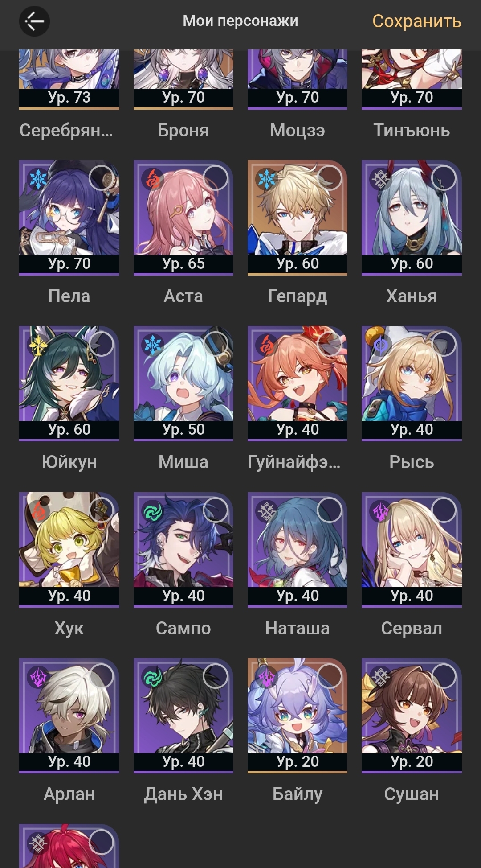The height and width of the screenshot is (868, 481).
Task: Click the Броня name label
Action: pyautogui.click(x=183, y=131)
